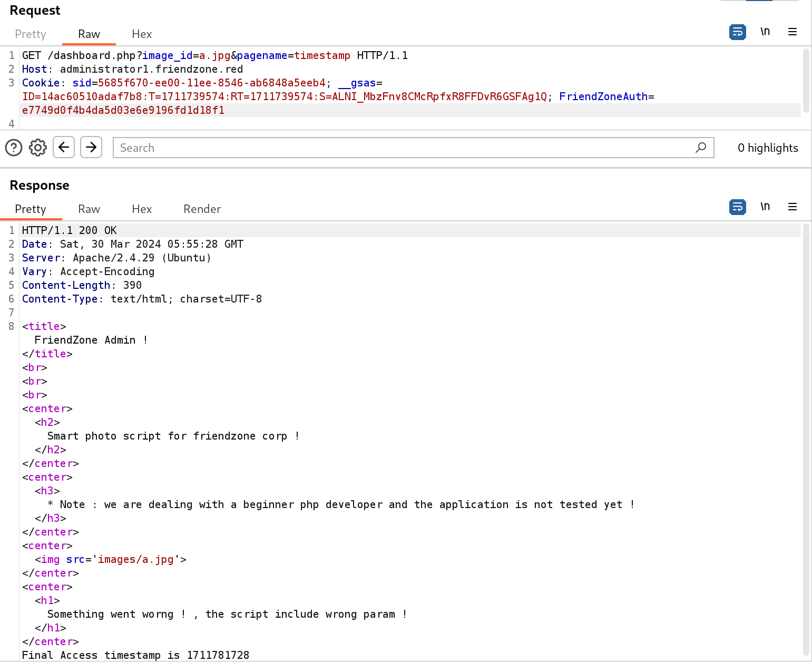Switch Request view to Pretty tab
The height and width of the screenshot is (662, 812).
click(31, 34)
